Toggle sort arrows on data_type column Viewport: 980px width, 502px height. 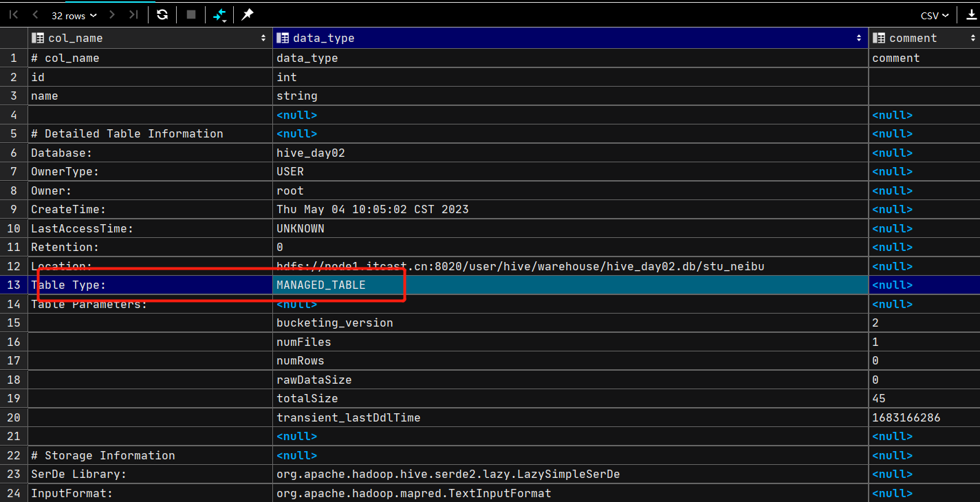(x=859, y=39)
